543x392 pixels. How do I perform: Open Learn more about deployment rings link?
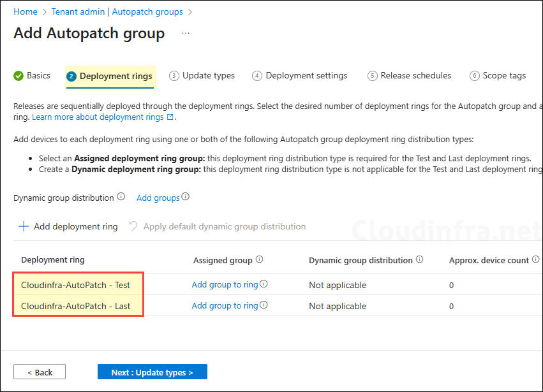click(x=102, y=117)
